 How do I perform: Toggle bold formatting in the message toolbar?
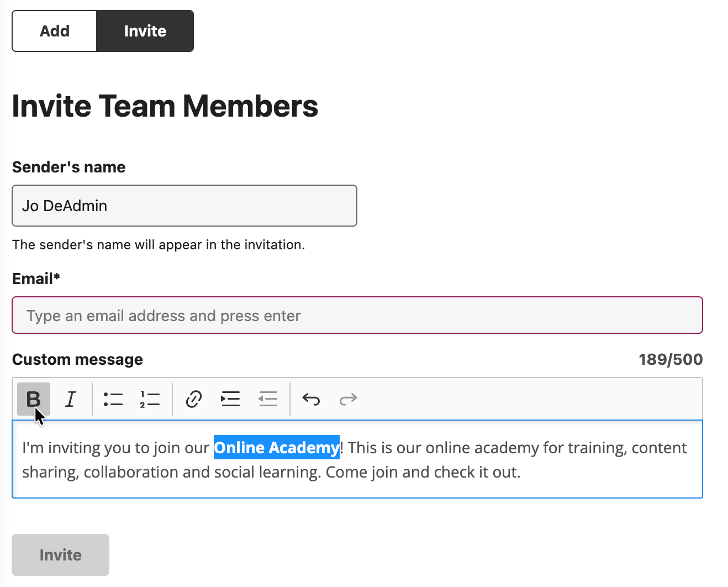tap(33, 399)
